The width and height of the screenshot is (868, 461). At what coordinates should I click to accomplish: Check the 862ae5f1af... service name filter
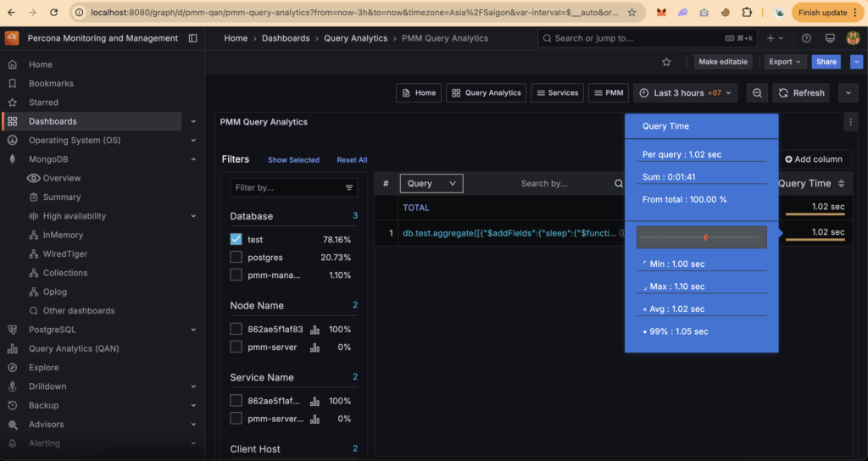click(x=236, y=400)
